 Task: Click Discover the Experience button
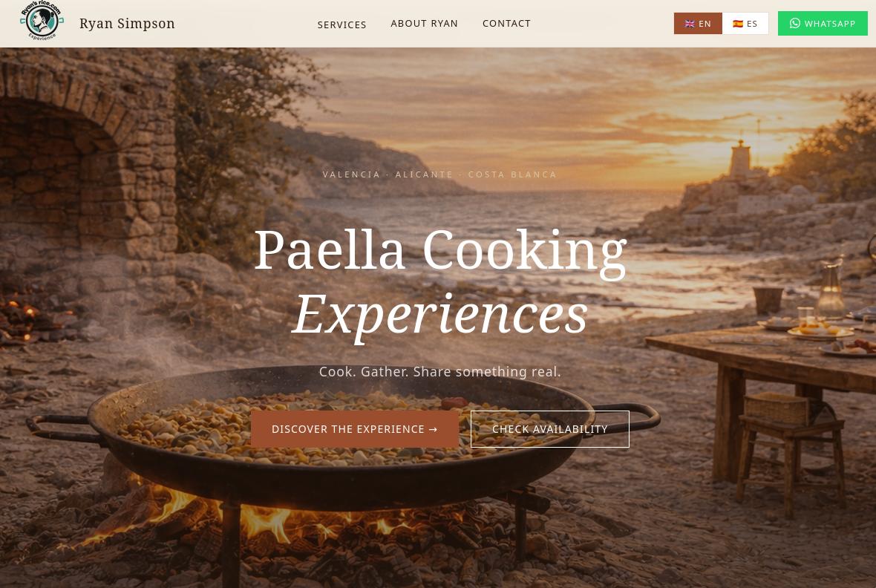click(355, 429)
